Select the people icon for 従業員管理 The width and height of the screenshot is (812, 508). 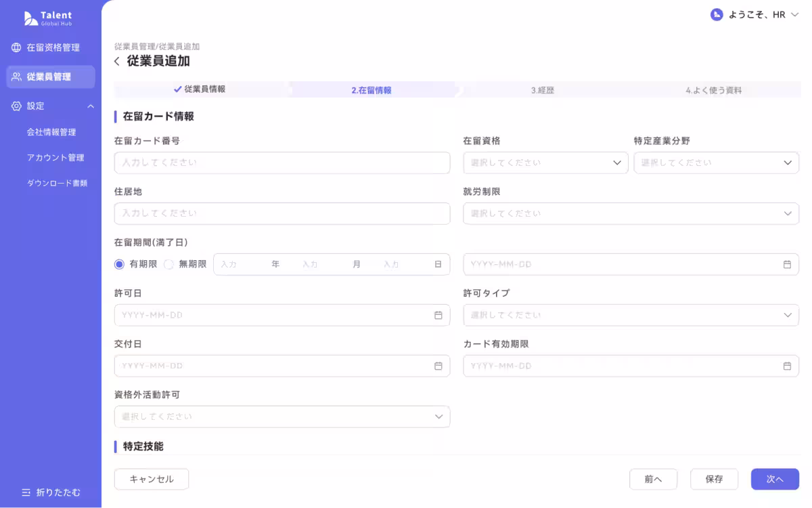15,77
